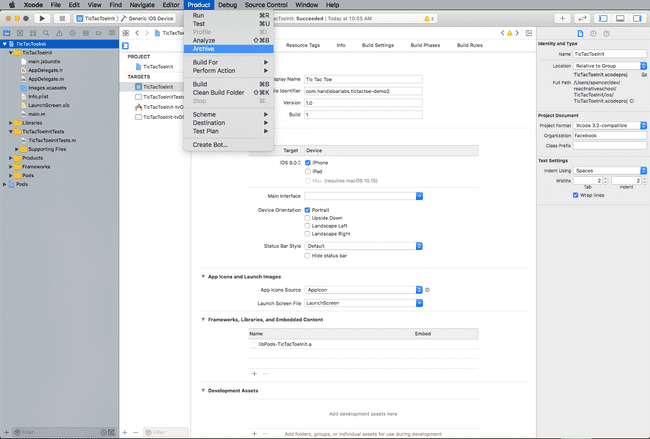
Task: Toggle the project and targets list sidebar icon
Action: (x=125, y=46)
